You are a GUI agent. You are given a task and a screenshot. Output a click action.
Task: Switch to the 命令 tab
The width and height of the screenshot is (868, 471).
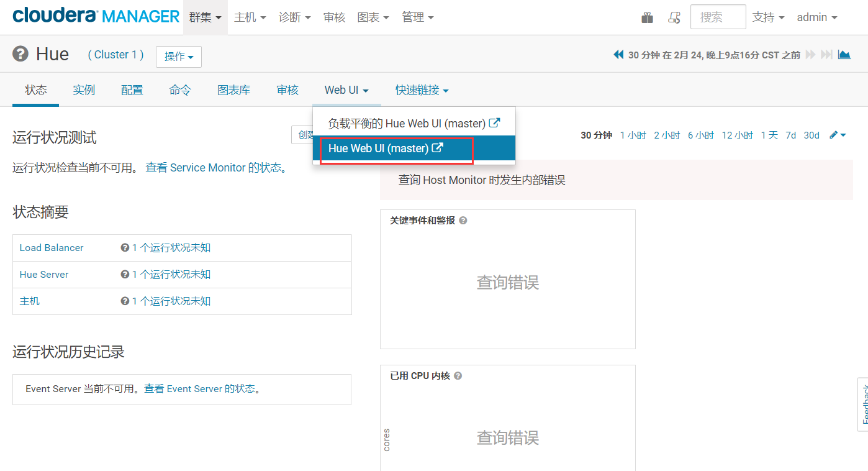(180, 90)
